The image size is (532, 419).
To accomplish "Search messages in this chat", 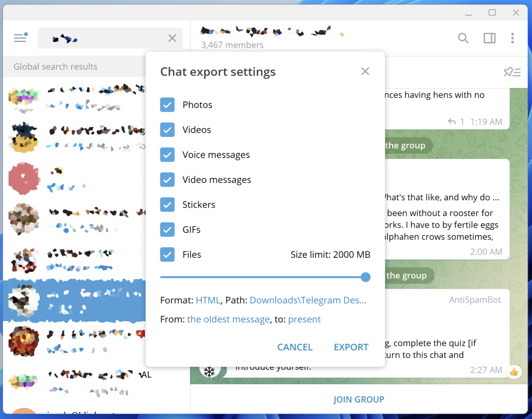I will (463, 38).
